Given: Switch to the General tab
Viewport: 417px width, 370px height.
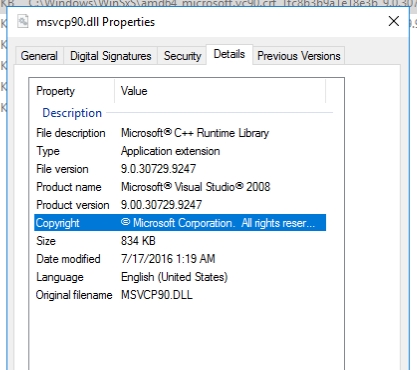Looking at the screenshot, I should click(39, 56).
